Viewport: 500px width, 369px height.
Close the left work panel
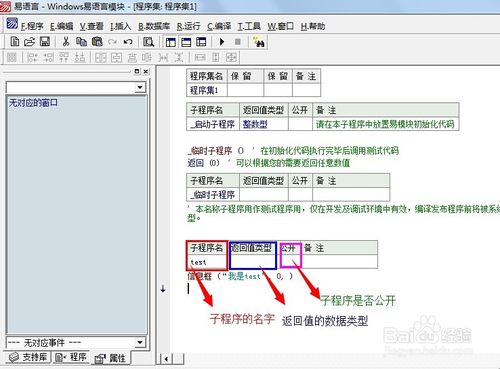tap(146, 71)
